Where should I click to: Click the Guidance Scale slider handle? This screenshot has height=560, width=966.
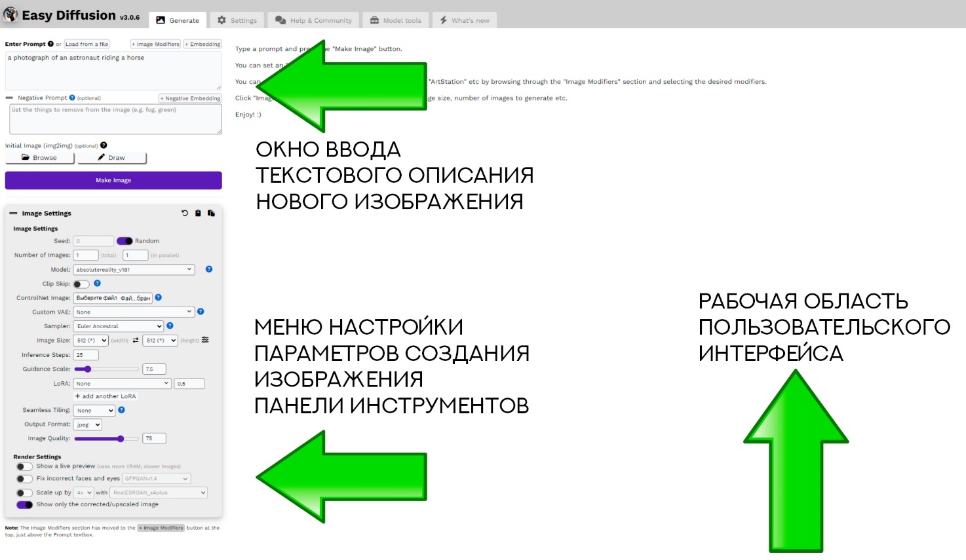coord(87,369)
